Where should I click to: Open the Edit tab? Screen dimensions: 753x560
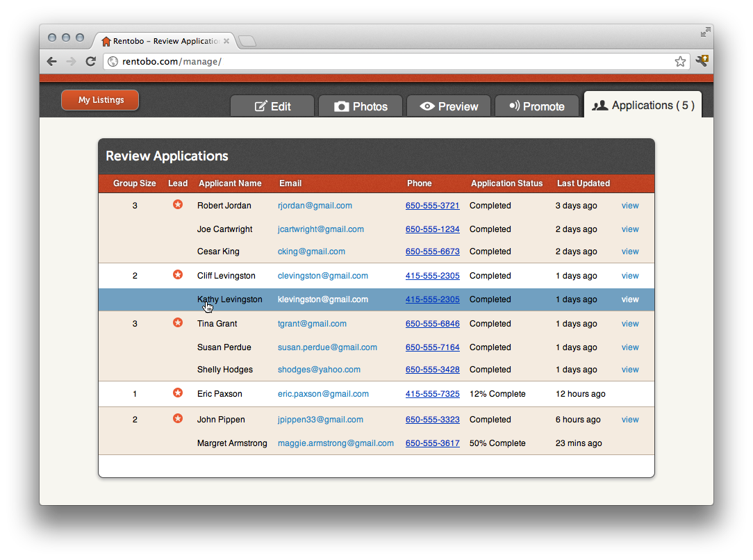272,106
